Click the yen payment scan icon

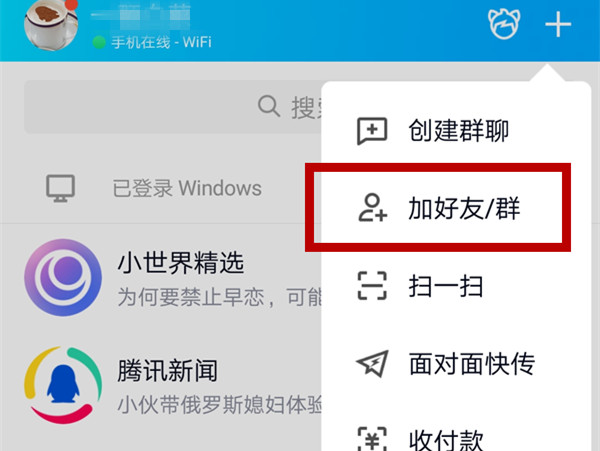coord(372,439)
